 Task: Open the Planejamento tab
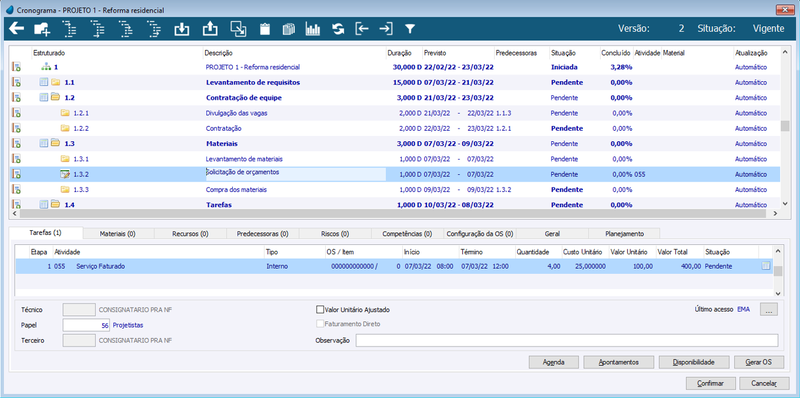(x=624, y=234)
